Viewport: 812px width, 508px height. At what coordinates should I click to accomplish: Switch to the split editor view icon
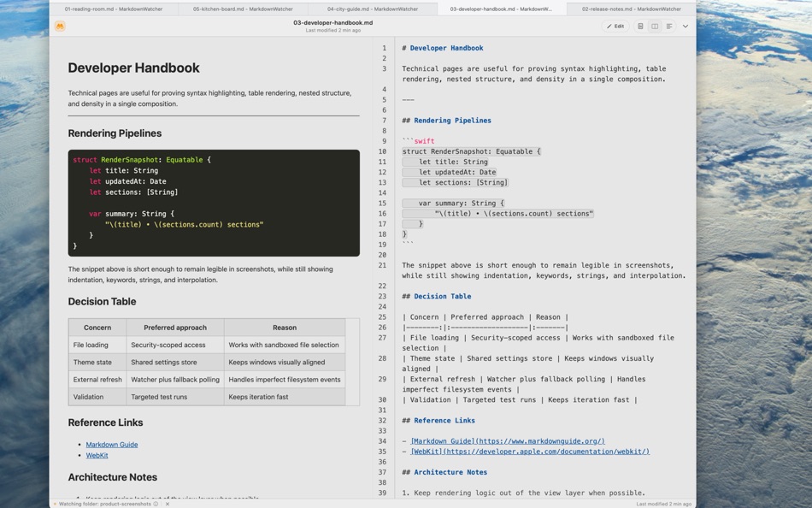(654, 26)
